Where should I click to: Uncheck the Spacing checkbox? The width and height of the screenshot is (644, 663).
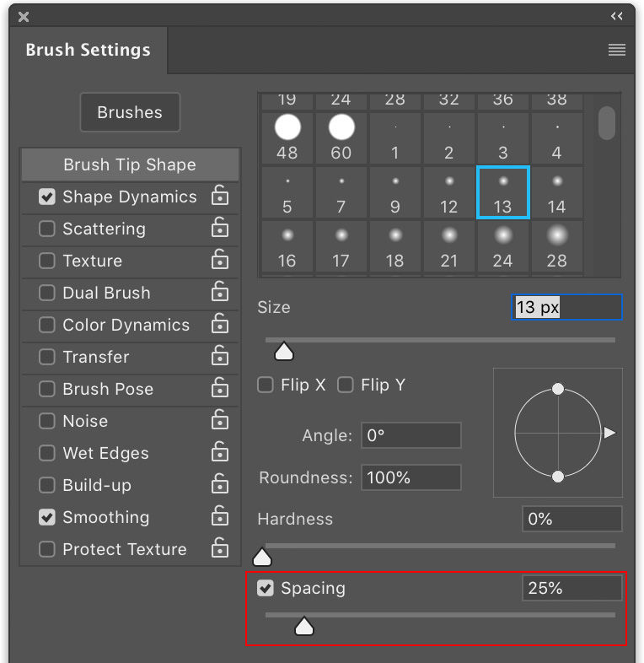[x=266, y=588]
